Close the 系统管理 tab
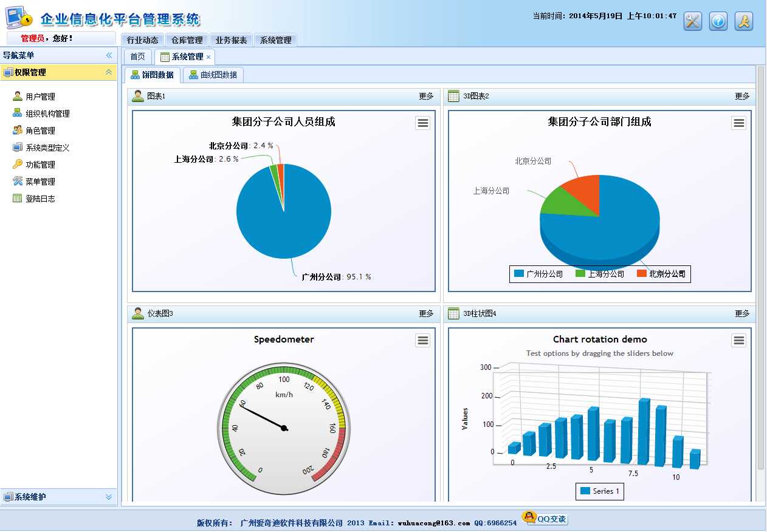 (208, 57)
